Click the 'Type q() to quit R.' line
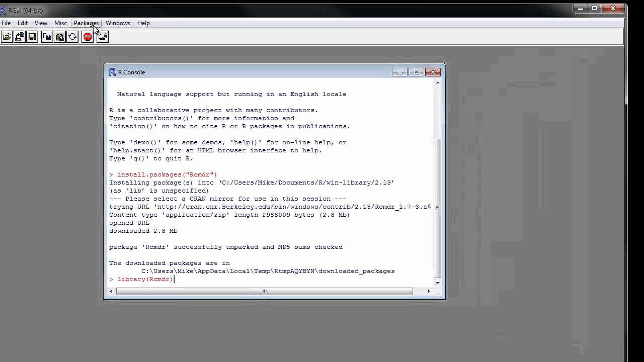The image size is (644, 362). pos(151,158)
